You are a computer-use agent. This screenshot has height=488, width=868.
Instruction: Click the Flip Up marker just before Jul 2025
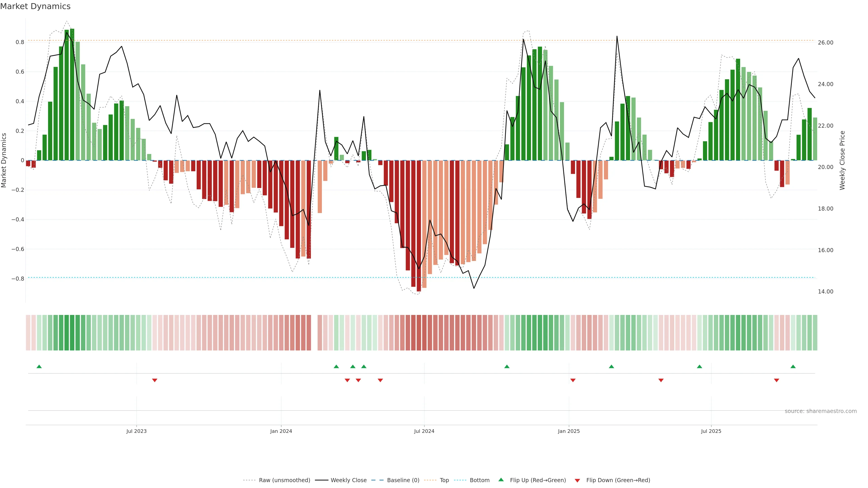(x=700, y=366)
